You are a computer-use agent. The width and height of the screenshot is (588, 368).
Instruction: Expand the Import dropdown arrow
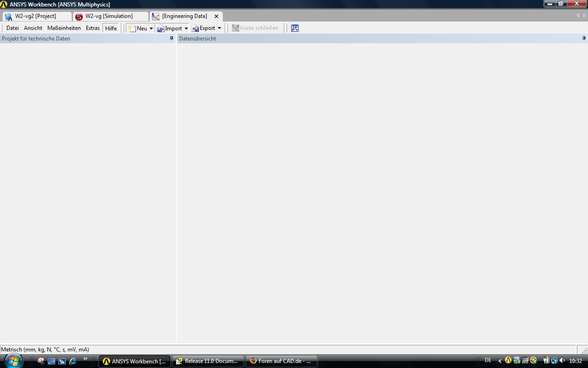coord(186,28)
